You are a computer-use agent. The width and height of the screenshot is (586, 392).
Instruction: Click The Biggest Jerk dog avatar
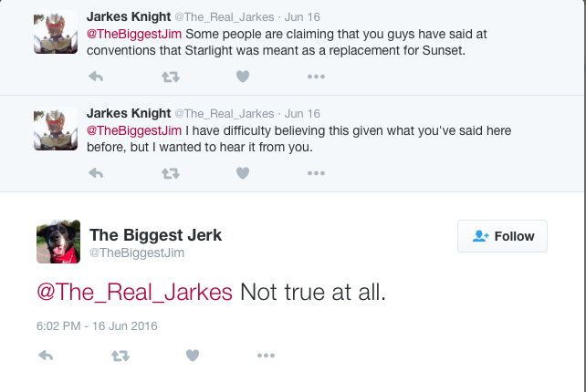click(x=58, y=241)
